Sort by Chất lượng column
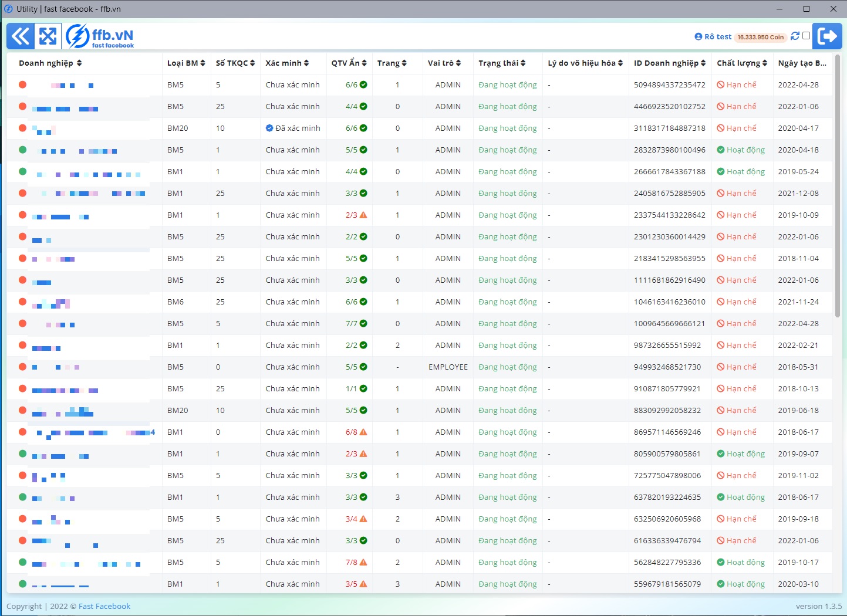This screenshot has width=847, height=616. coord(742,63)
